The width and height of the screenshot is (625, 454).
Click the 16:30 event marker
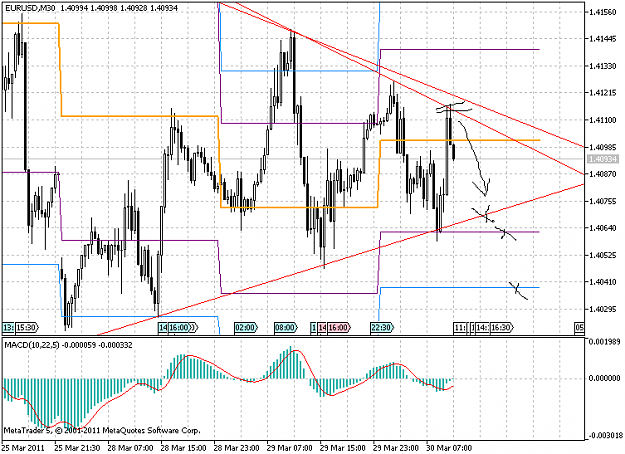[502, 328]
